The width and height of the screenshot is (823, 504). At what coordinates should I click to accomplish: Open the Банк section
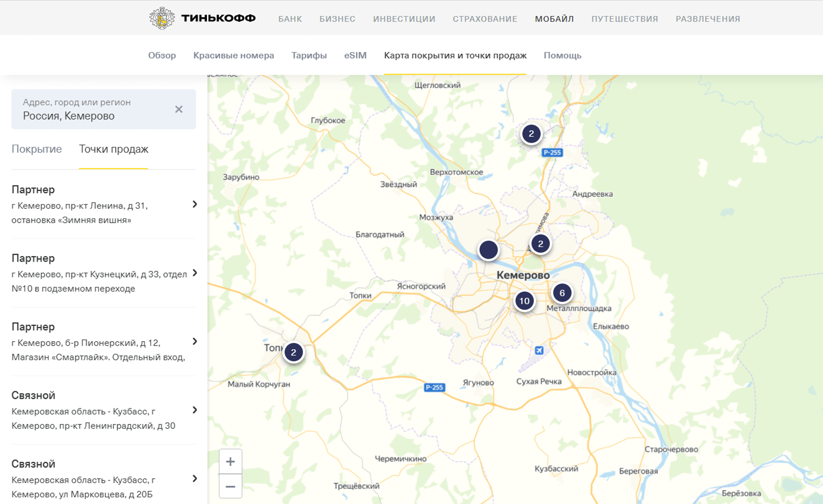(290, 19)
